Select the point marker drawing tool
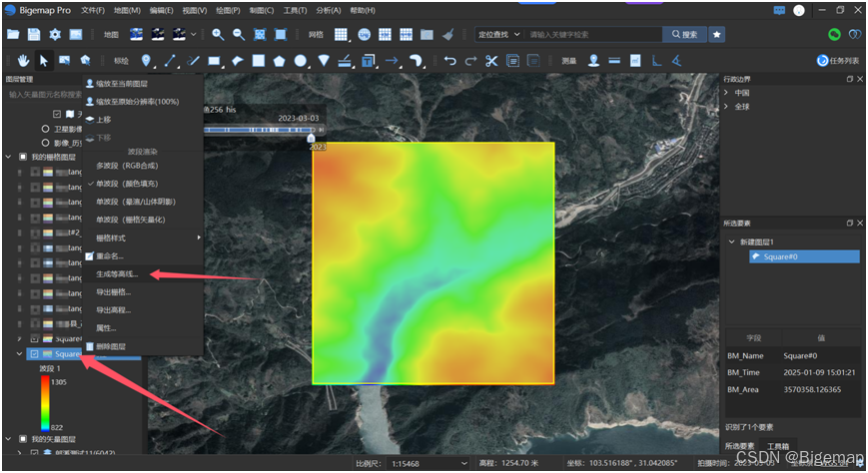868x473 pixels. coord(146,60)
